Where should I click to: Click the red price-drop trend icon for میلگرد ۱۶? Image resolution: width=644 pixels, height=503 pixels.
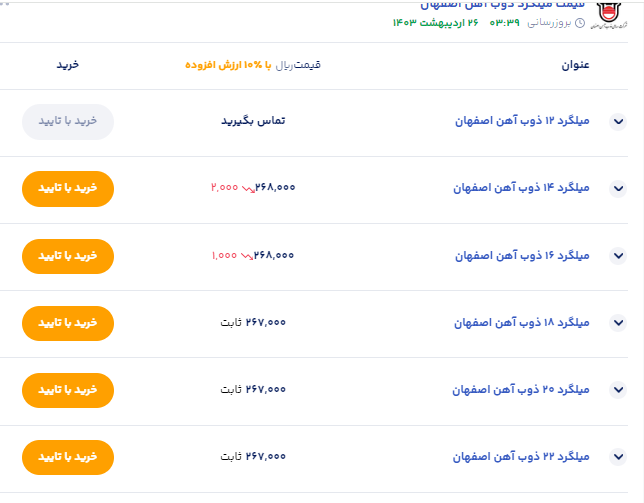(248, 255)
